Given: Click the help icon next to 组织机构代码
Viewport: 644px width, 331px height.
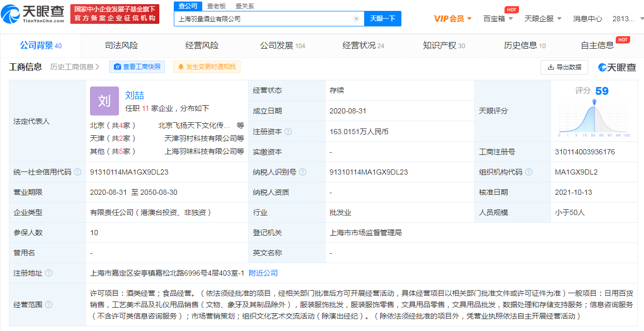Looking at the screenshot, I should tap(529, 172).
